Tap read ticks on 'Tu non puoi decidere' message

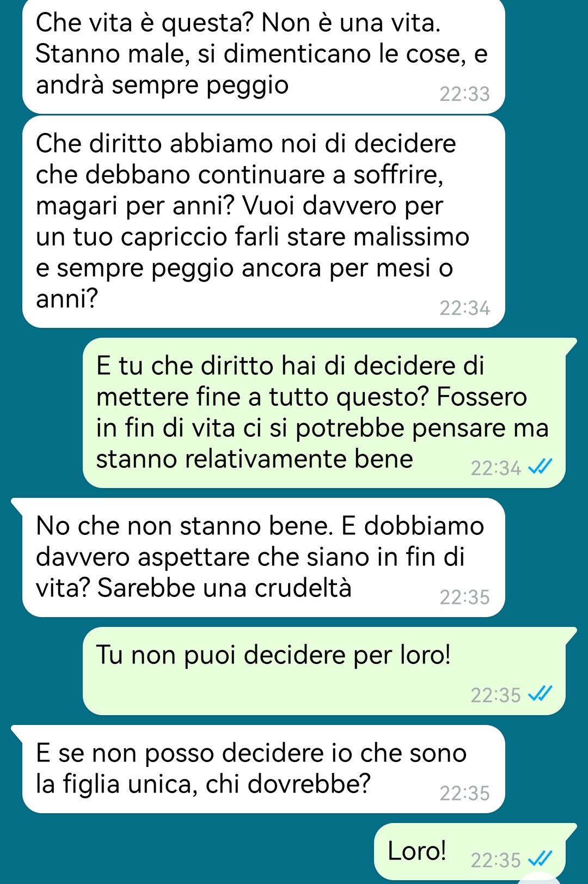click(x=540, y=694)
